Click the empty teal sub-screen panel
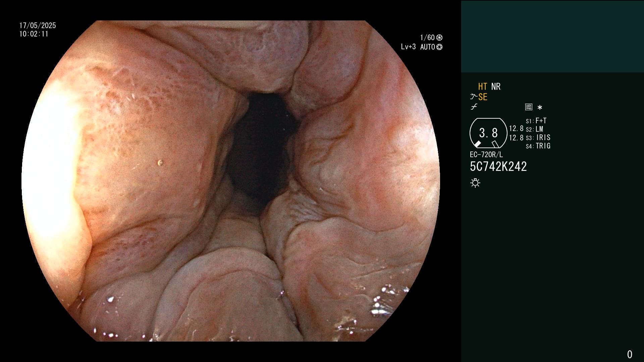This screenshot has width=644, height=362. 552,36
